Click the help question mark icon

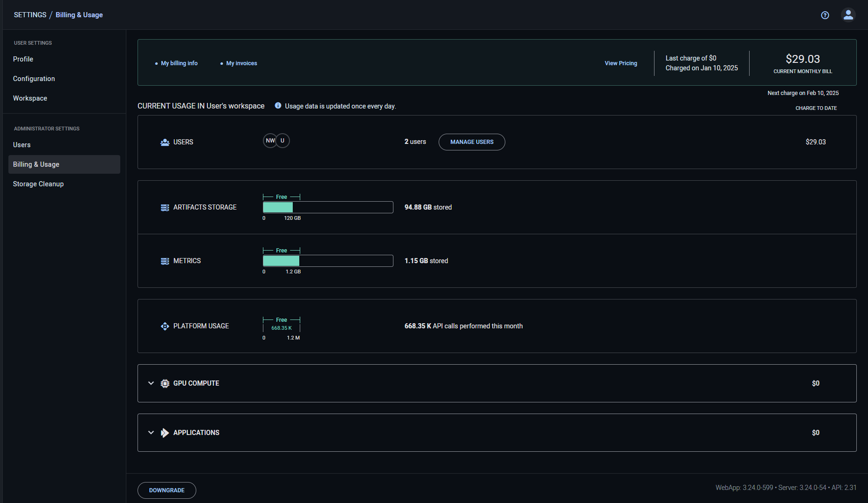[x=825, y=15]
